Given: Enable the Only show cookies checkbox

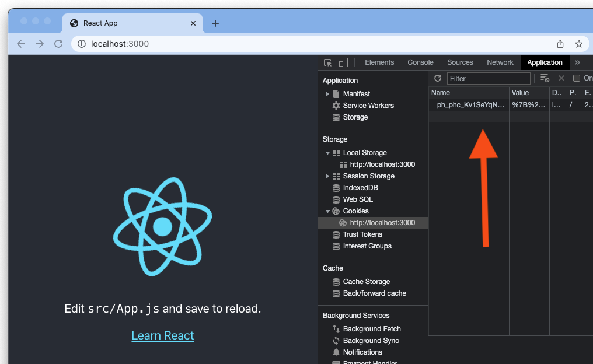Looking at the screenshot, I should 577,78.
